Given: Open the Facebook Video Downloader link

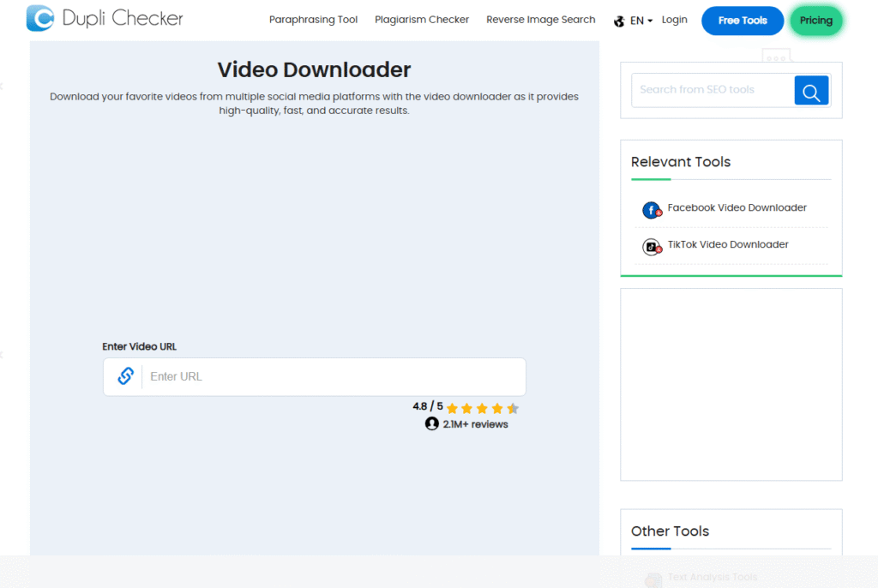Looking at the screenshot, I should click(x=737, y=207).
